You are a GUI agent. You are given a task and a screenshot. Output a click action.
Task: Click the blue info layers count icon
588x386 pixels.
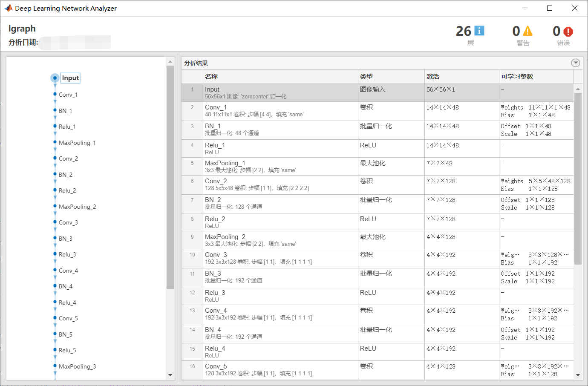[479, 31]
